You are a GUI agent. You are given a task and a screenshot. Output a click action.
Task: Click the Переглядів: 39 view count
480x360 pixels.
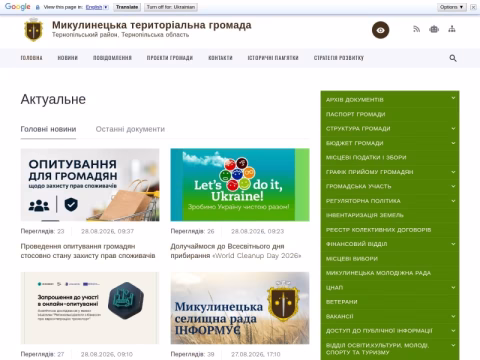(x=192, y=354)
